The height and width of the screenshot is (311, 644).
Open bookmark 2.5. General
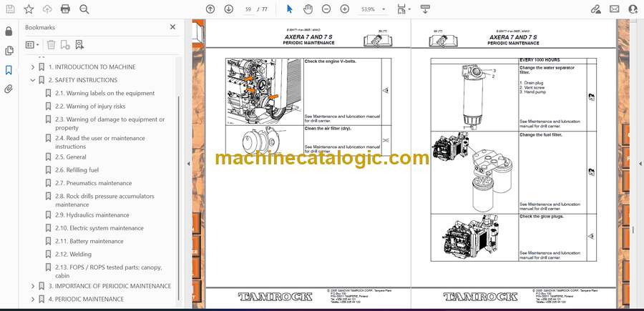coord(71,157)
